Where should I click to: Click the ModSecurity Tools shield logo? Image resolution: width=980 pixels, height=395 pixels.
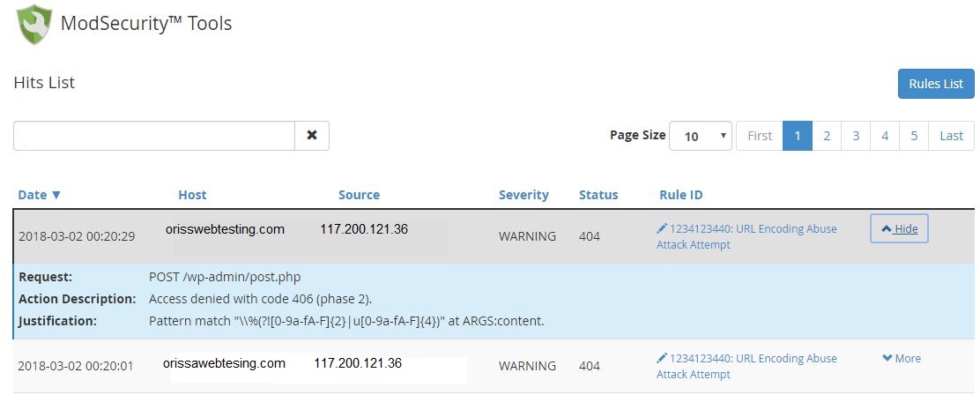tap(34, 25)
